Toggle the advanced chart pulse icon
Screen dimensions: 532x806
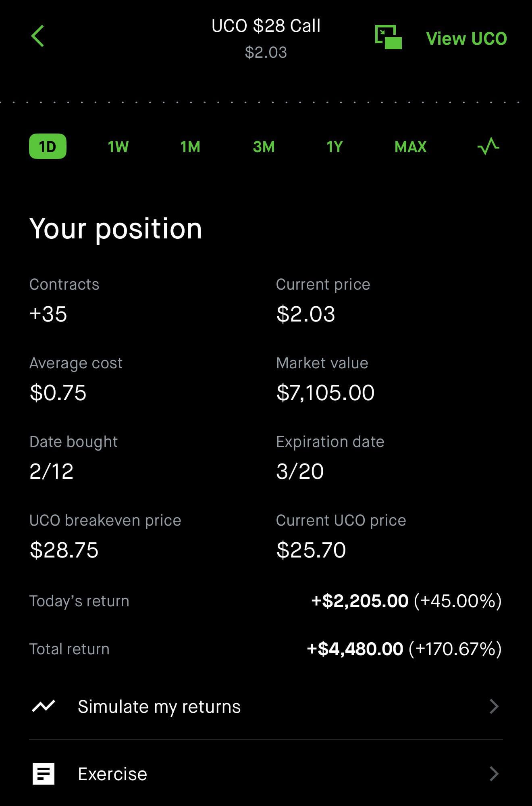coord(488,146)
